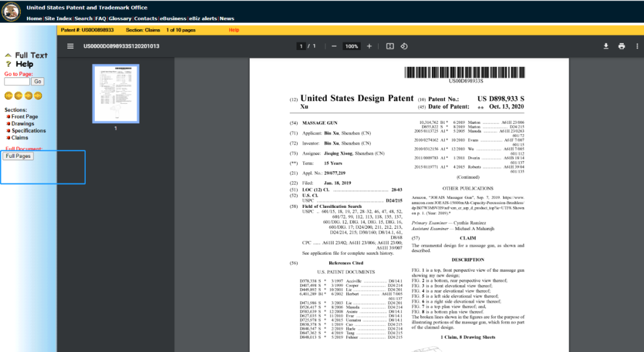This screenshot has height=352, width=644.
Task: Click 'OTHER PUBLICATIONS' heading
Action: pos(468,188)
